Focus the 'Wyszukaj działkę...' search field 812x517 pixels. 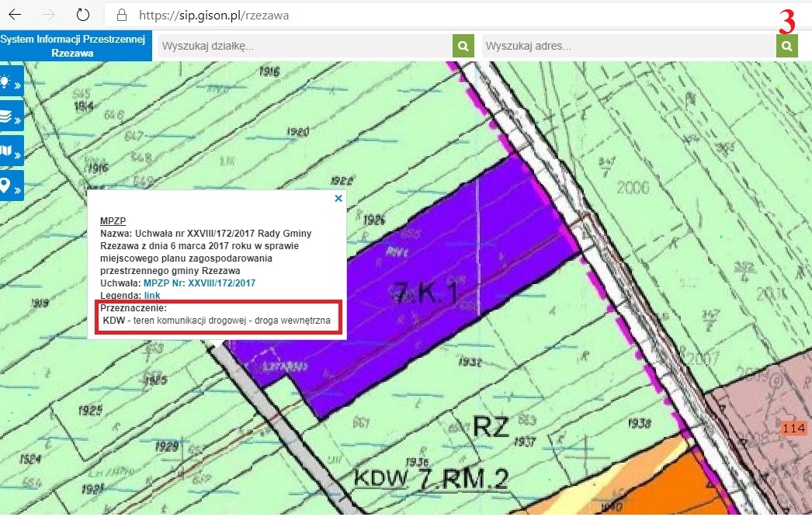pos(305,46)
